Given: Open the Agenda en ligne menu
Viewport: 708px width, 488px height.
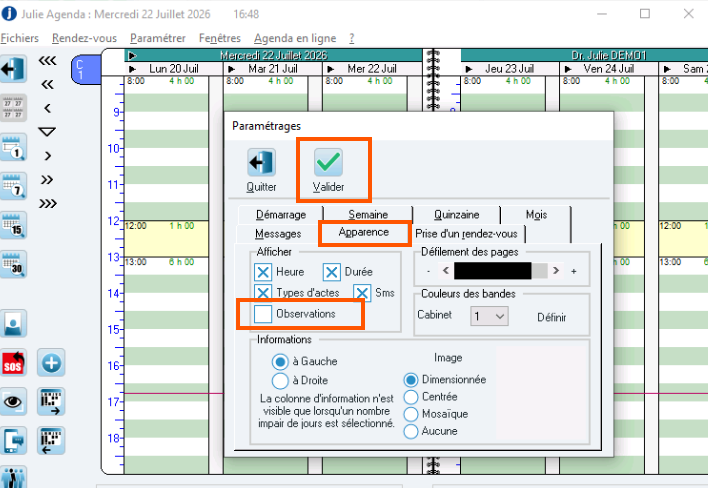Looking at the screenshot, I should 295,38.
